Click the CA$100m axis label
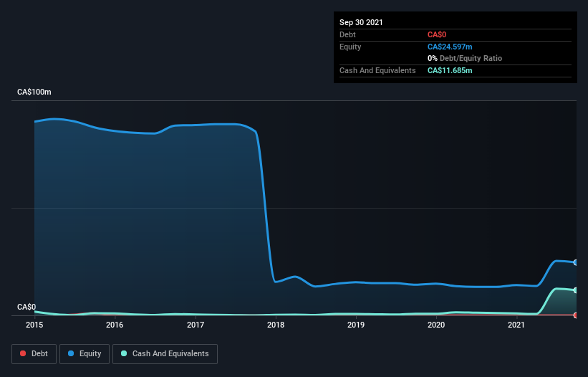This screenshot has height=377, width=588. (34, 92)
